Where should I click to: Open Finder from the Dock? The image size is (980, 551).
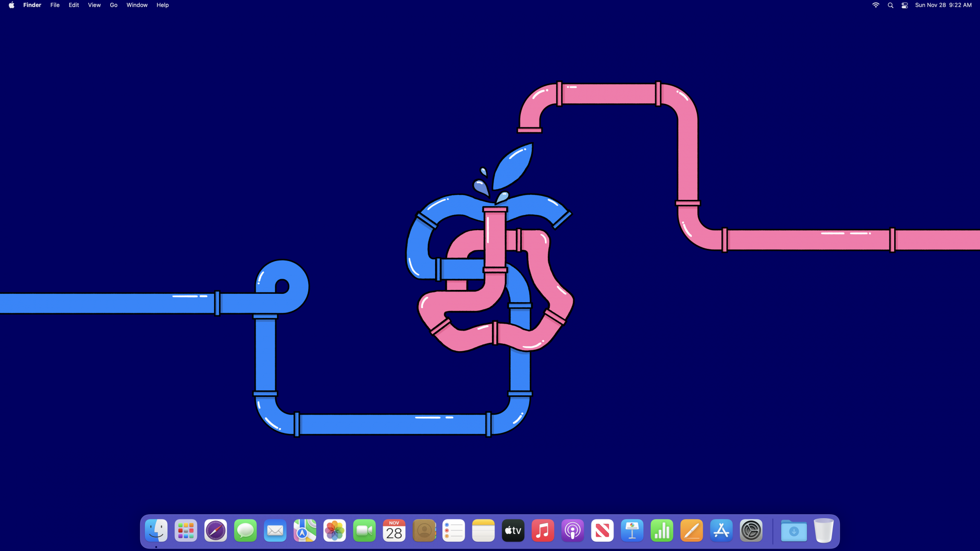(156, 531)
